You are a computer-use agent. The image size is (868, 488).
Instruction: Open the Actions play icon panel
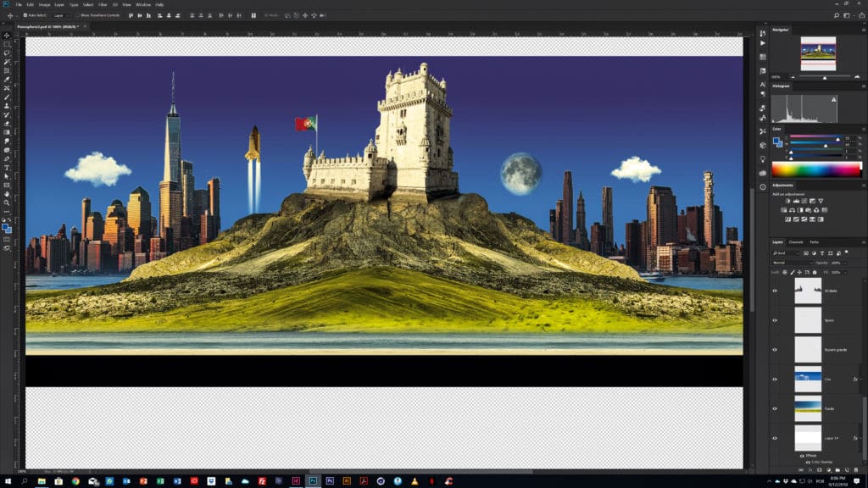763,43
